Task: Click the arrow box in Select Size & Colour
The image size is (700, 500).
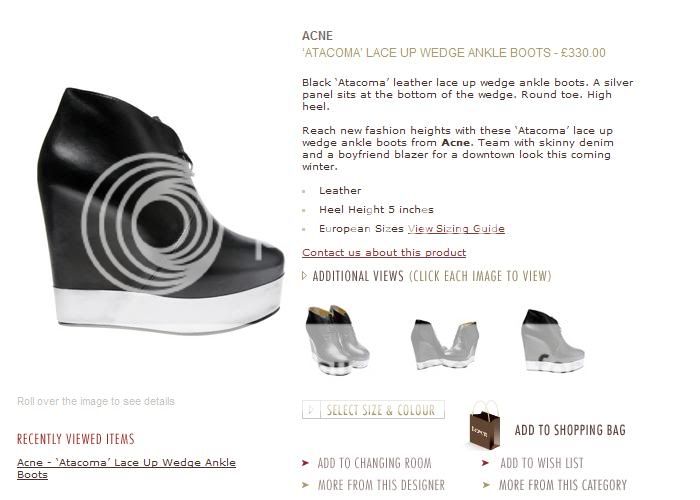Action: 312,410
